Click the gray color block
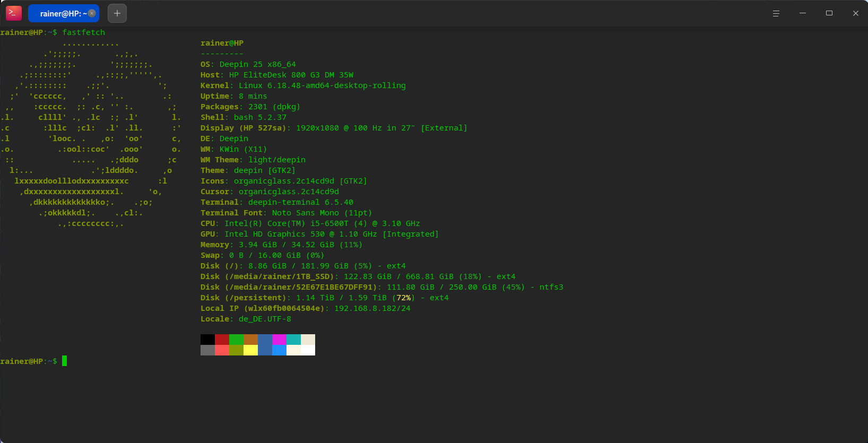The height and width of the screenshot is (443, 868). 207,350
